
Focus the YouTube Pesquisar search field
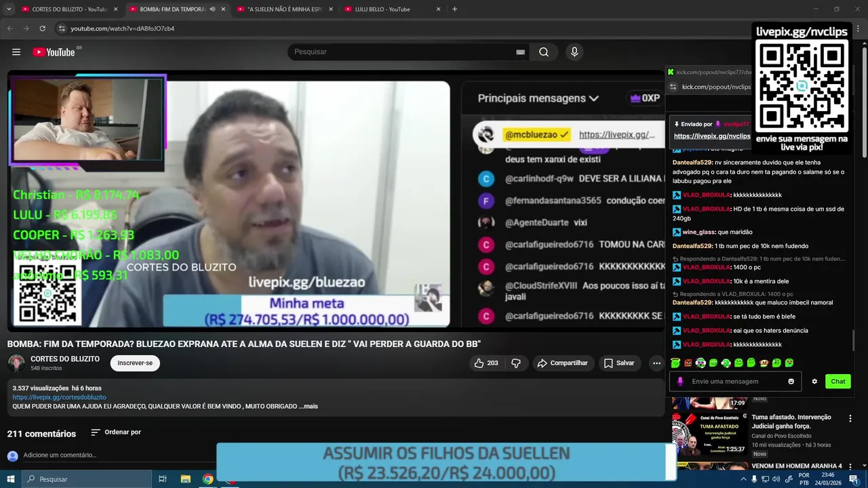coord(407,52)
